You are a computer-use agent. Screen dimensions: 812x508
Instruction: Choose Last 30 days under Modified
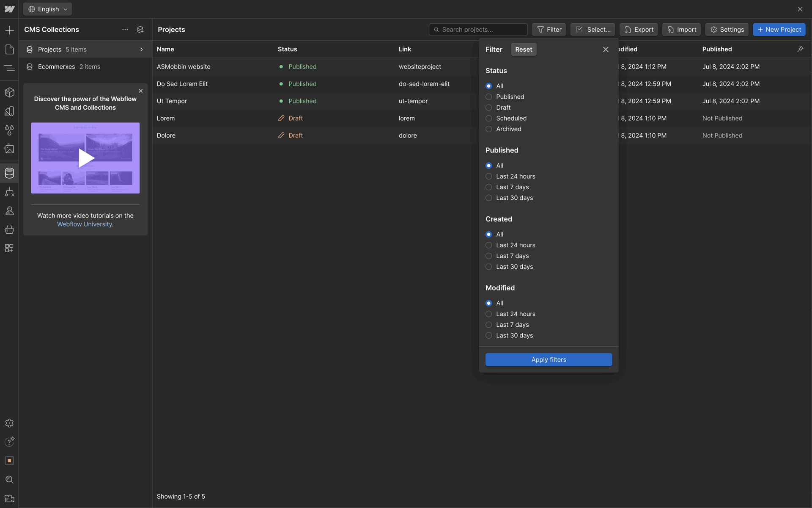(x=489, y=336)
